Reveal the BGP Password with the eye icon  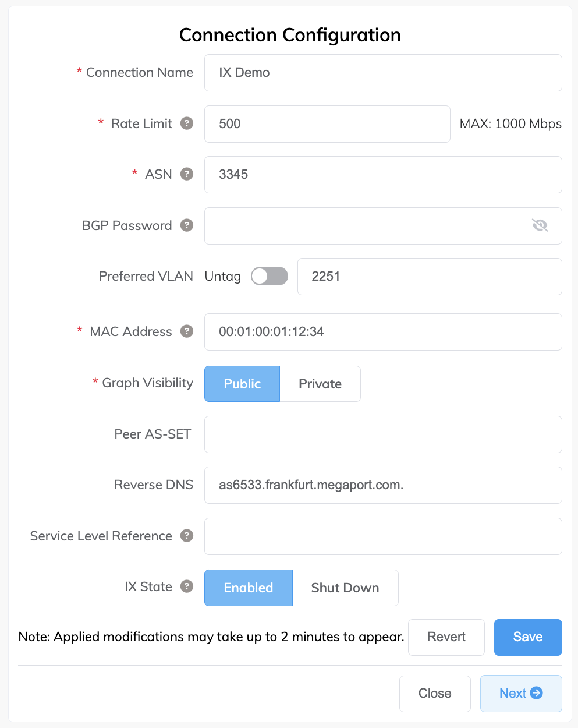click(x=540, y=225)
